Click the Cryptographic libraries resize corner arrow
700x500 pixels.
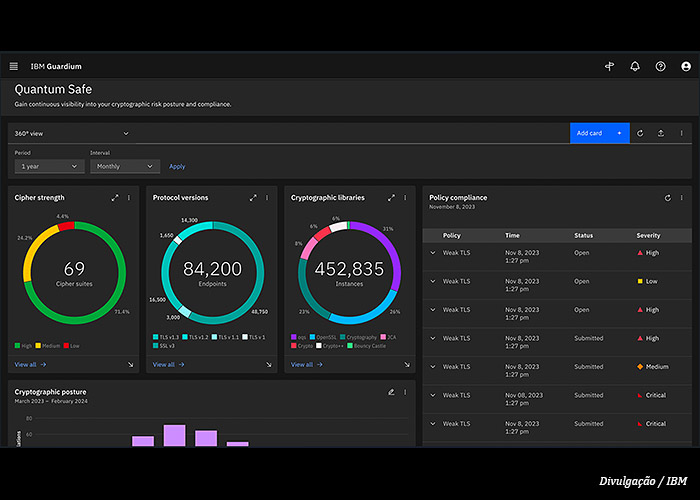(x=407, y=365)
